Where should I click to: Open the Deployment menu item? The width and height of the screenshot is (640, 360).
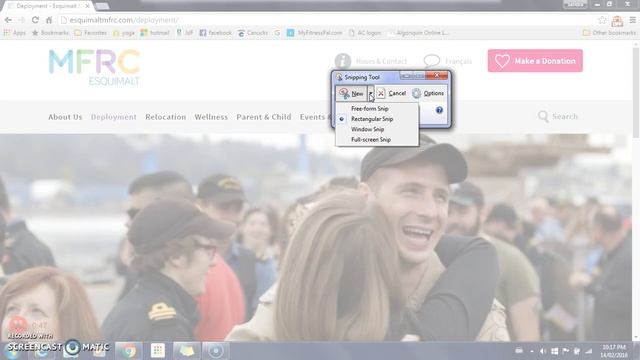pos(113,117)
